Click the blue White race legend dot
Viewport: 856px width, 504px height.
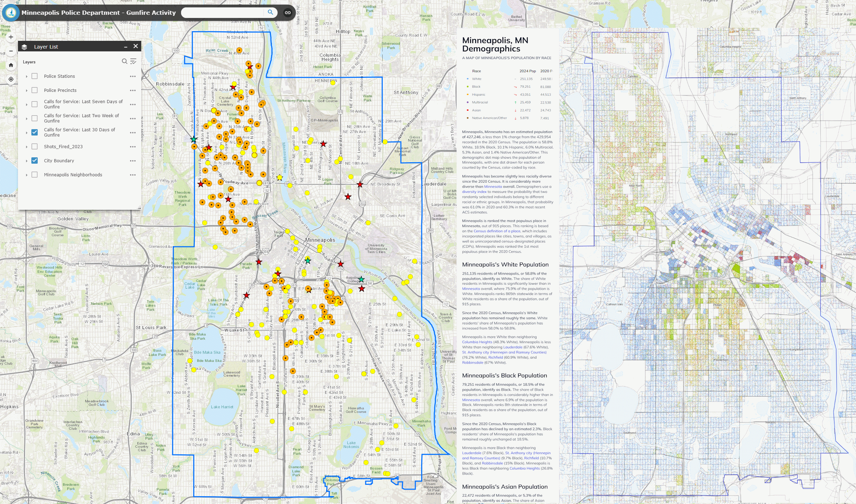(x=467, y=79)
